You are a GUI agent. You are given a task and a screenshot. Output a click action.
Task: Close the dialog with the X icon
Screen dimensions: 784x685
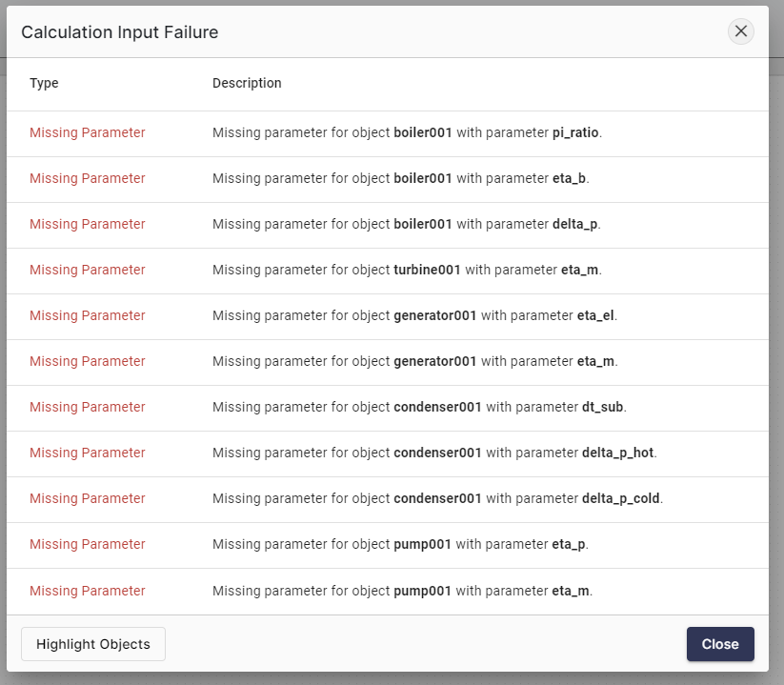pyautogui.click(x=740, y=31)
